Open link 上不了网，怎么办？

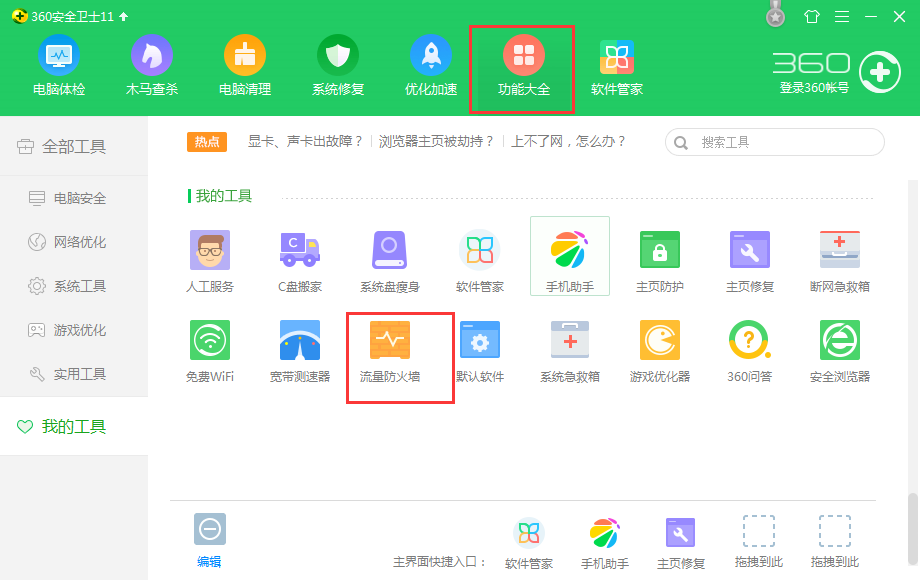[569, 141]
